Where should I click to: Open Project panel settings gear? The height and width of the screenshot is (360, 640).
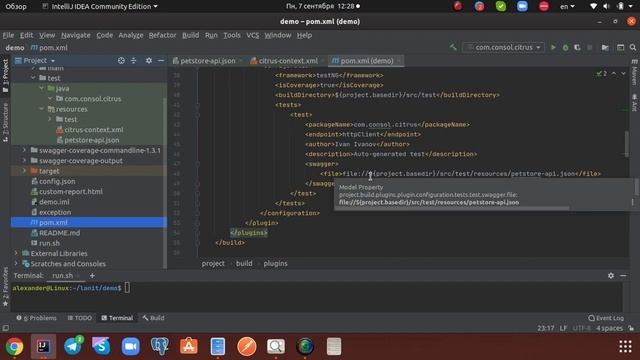point(149,60)
